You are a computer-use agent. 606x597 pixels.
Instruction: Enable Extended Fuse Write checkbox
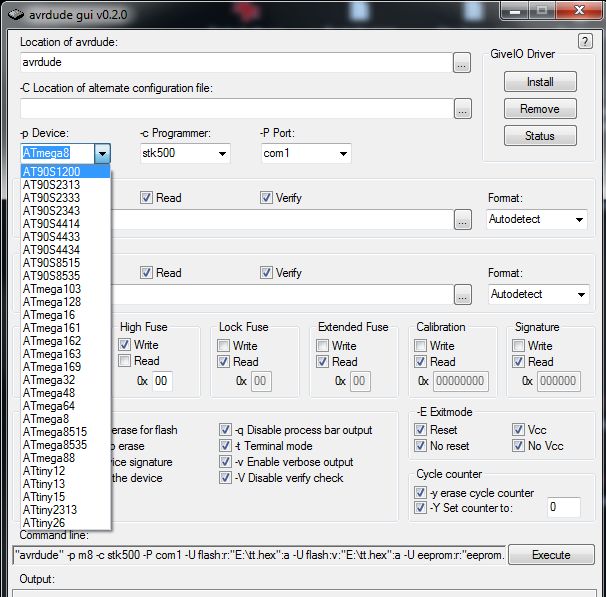click(x=322, y=345)
